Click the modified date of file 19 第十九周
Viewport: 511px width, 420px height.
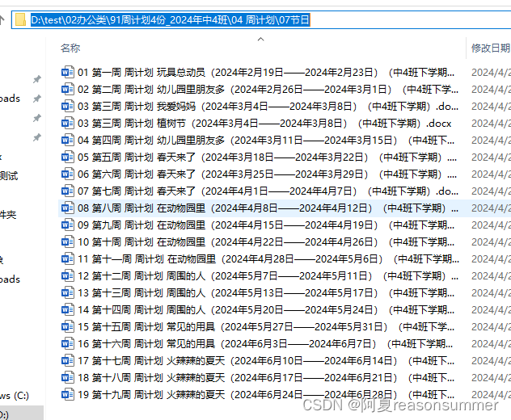491,395
